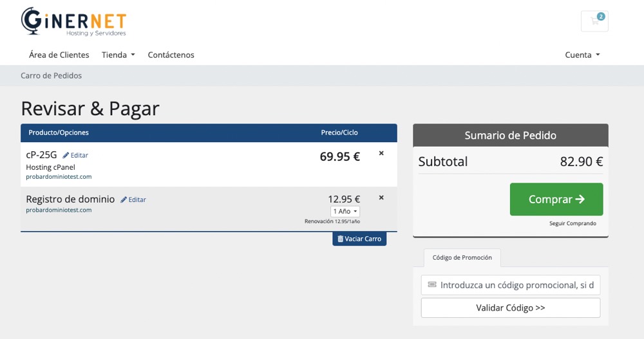Focus the promotional code input field
The width and height of the screenshot is (644, 339).
(515, 285)
